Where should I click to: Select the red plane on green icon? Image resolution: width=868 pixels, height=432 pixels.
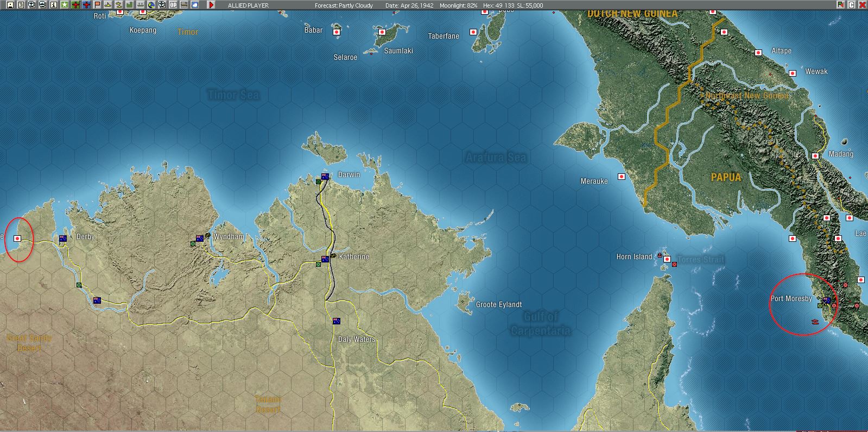pyautogui.click(x=75, y=5)
